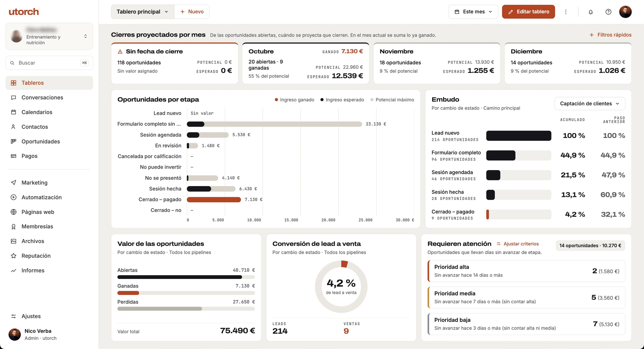Viewport: 644px width, 349px height.
Task: Expand the Tablero principal dropdown
Action: click(143, 12)
